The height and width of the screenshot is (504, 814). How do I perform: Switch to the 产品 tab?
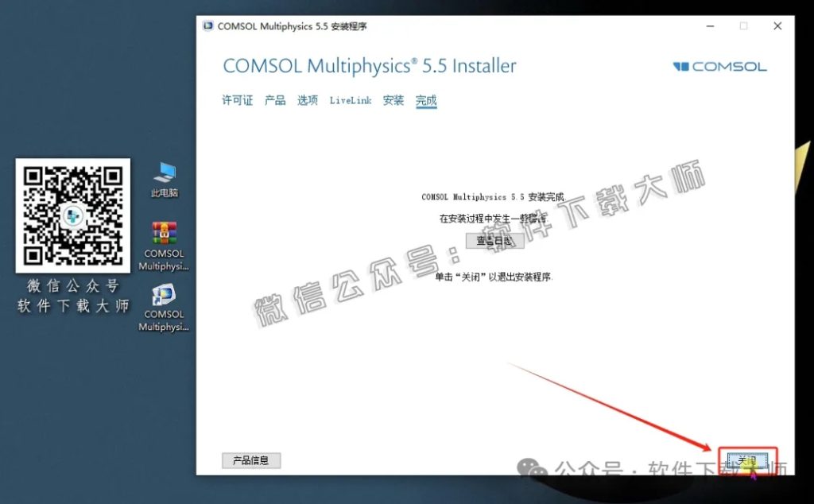coord(274,100)
